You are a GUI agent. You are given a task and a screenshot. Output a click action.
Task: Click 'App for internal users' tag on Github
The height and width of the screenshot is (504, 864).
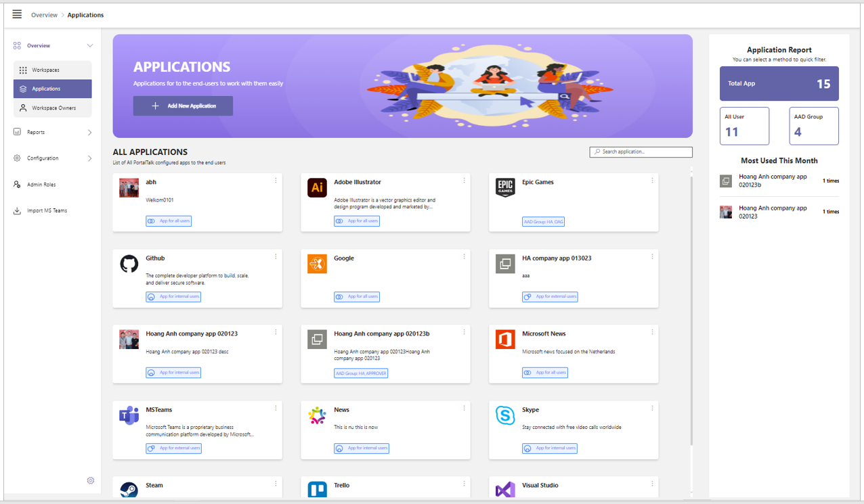coord(173,296)
